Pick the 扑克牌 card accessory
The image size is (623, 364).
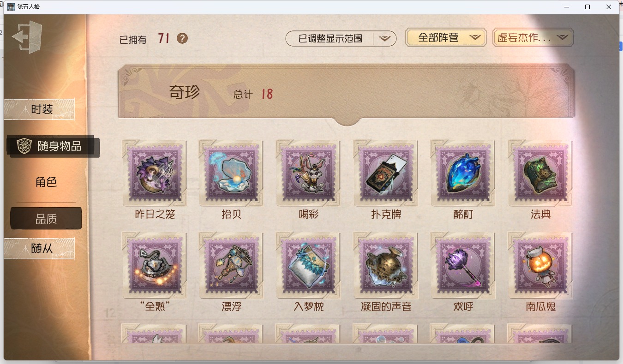[x=386, y=173]
